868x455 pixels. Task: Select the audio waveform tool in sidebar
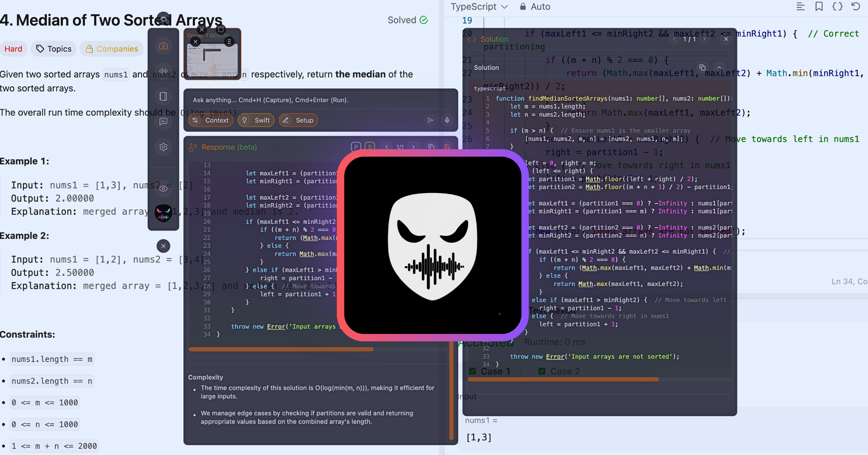tap(163, 69)
